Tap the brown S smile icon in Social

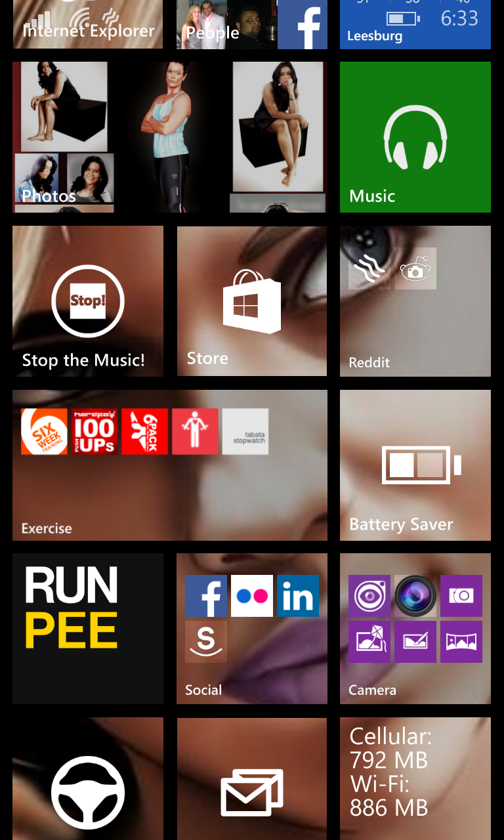point(206,642)
